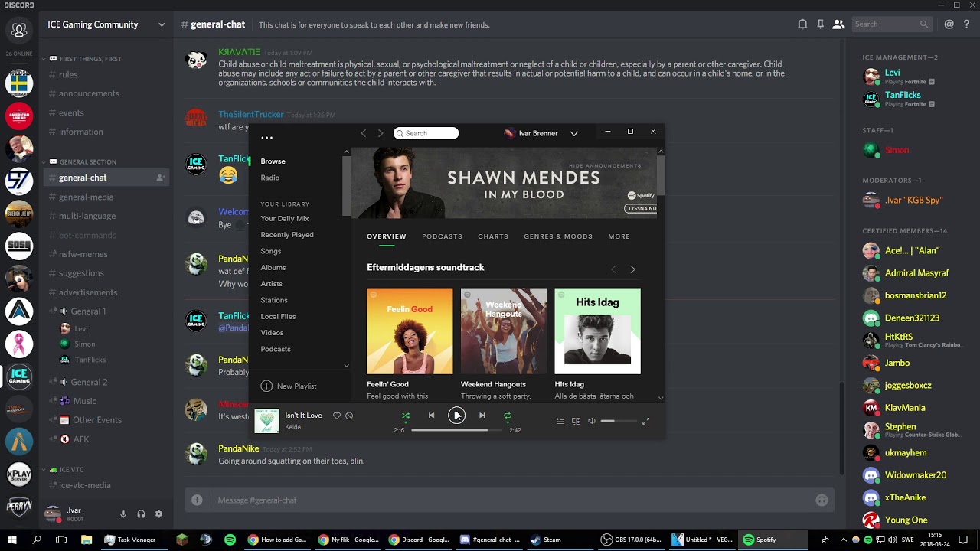
Task: Open Discord emoji picker
Action: point(822,500)
